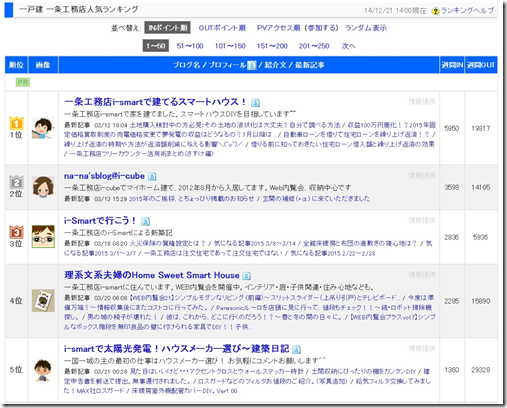Screen dimensions: 507x408
Task: Open playing card avatar of 4位 blog
Action: 43,301
